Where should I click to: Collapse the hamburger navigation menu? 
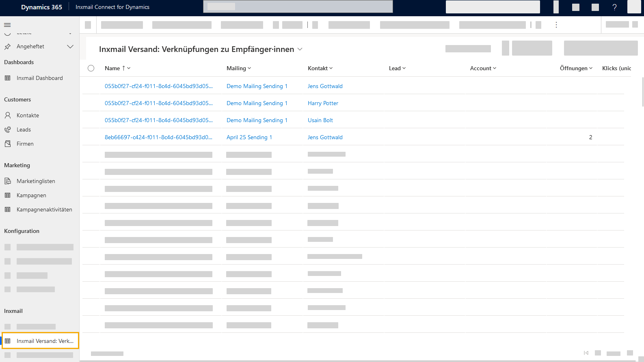pos(7,25)
